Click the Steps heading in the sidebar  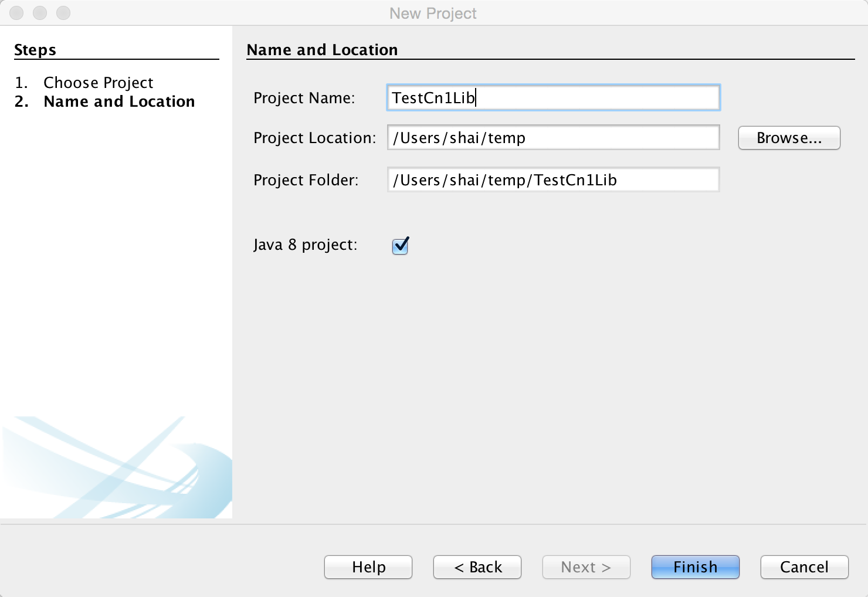coord(35,50)
